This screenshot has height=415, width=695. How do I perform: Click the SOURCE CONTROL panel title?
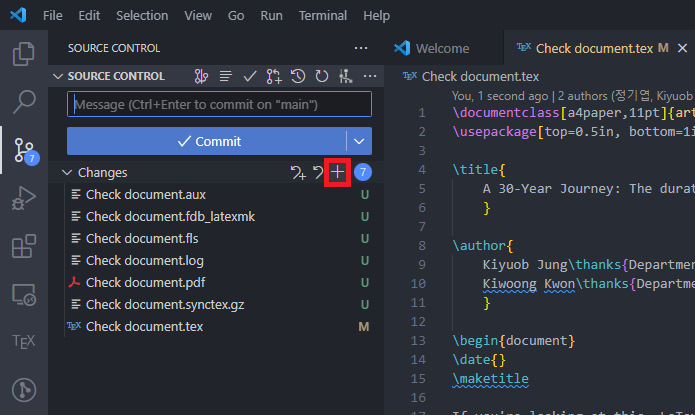[x=113, y=48]
